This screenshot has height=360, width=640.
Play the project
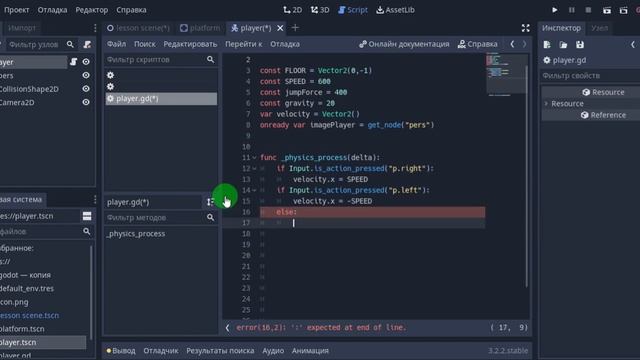(x=554, y=10)
